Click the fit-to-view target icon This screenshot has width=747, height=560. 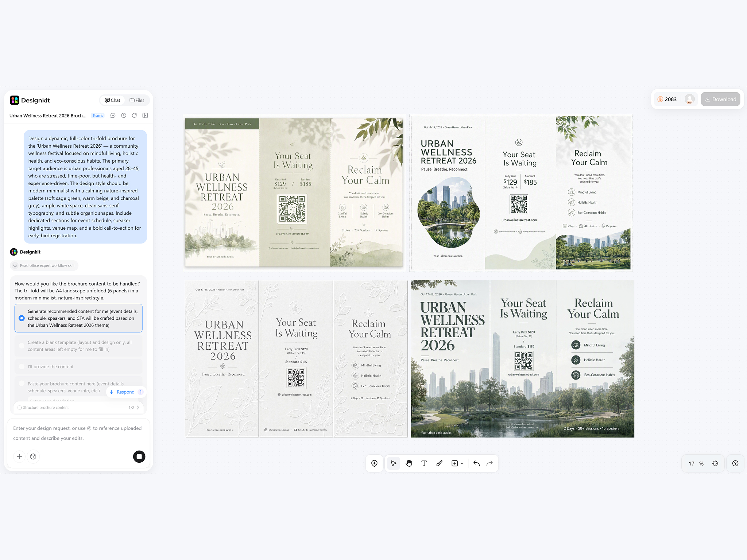[715, 463]
